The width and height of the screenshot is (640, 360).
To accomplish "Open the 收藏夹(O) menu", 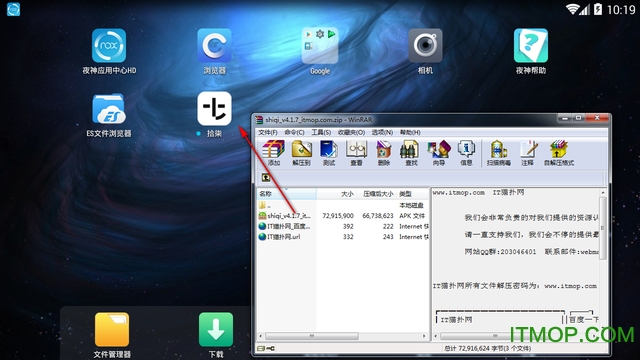I will pyautogui.click(x=351, y=132).
